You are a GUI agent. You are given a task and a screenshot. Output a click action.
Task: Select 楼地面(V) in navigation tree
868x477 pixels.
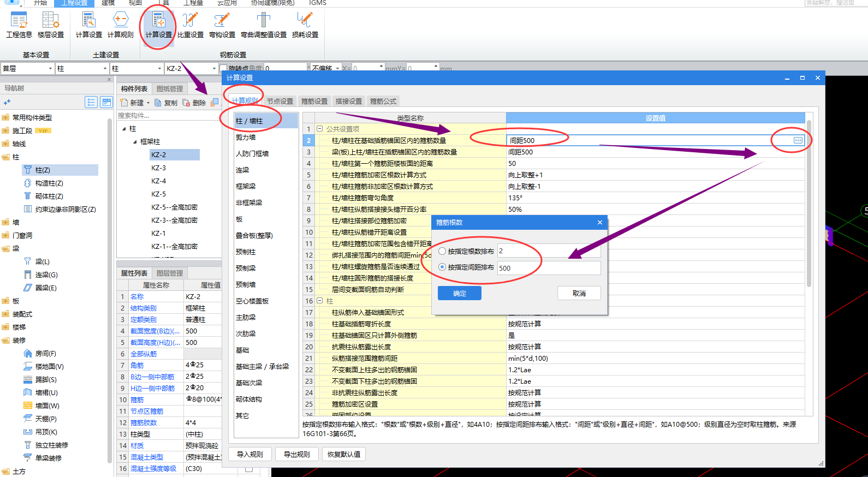click(x=44, y=367)
